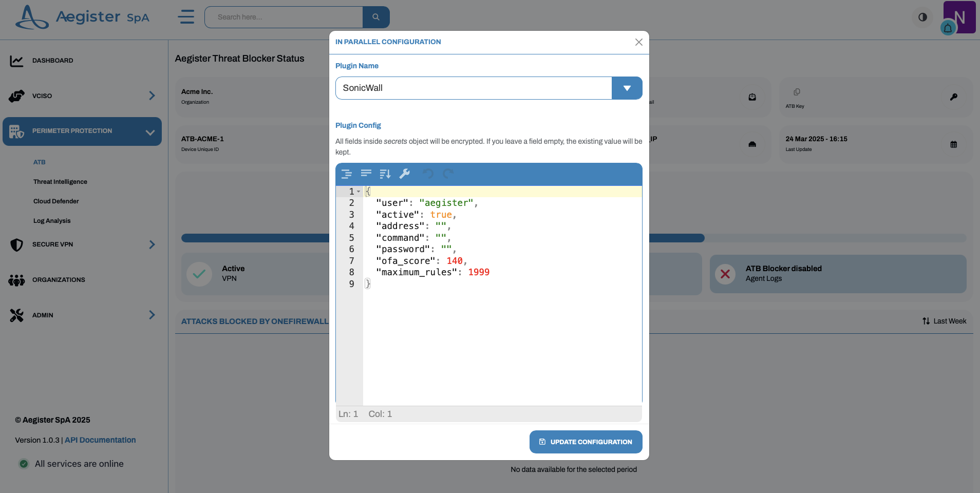Viewport: 980px width, 493px height.
Task: Click the active value true
Action: point(441,215)
